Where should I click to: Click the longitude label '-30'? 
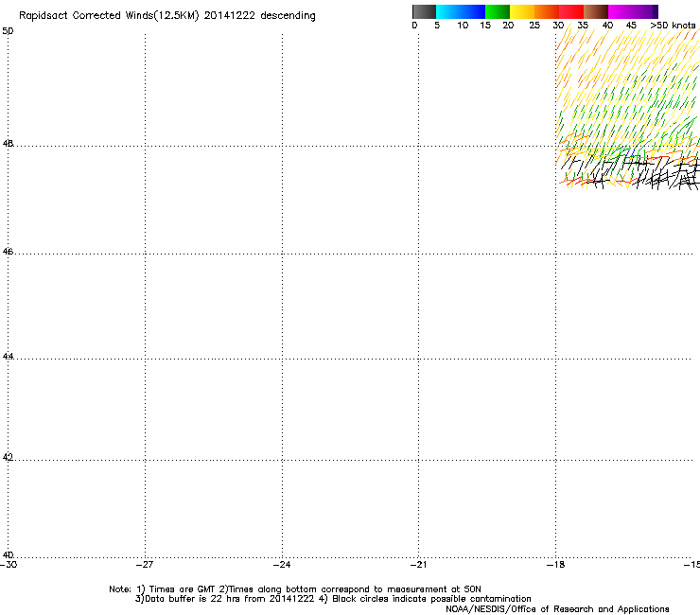point(9,565)
